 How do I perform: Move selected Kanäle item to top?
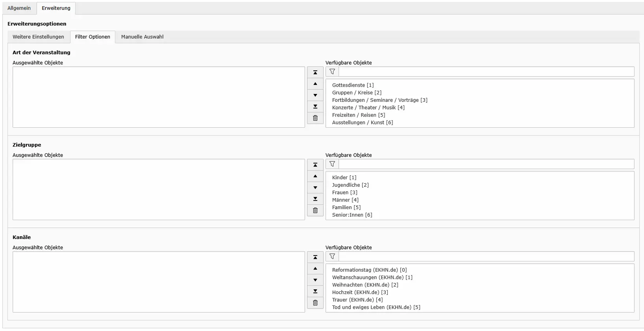tap(315, 257)
